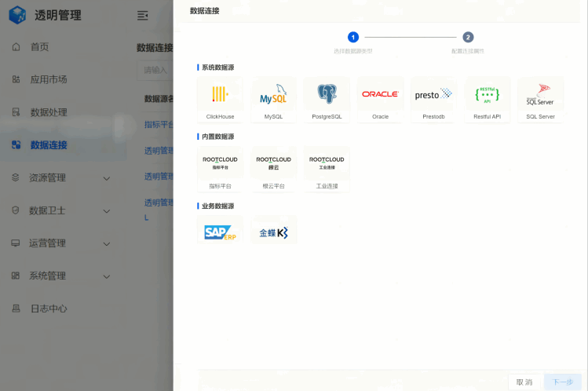
Task: Expand the 资源管理 sidebar menu
Action: (x=107, y=178)
